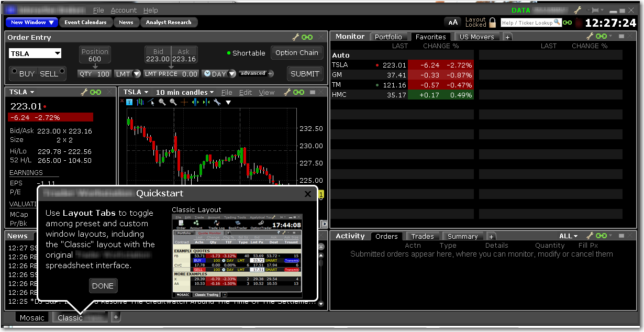Click the News toolbar button
The height and width of the screenshot is (332, 644).
pos(126,22)
